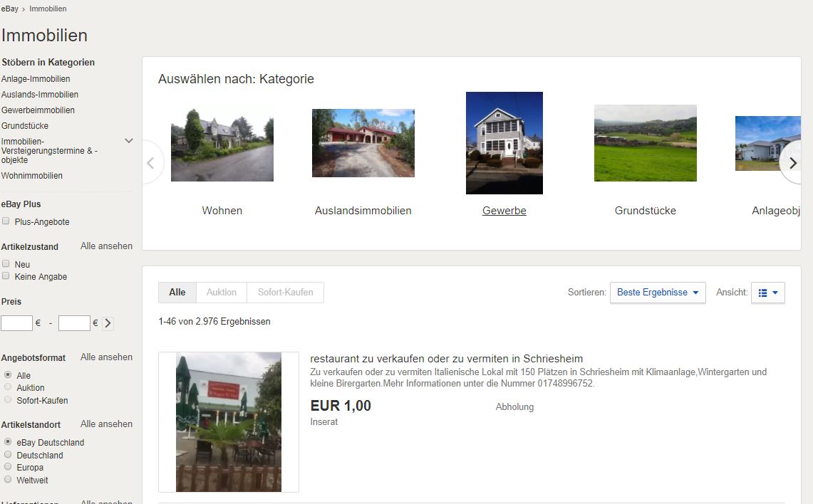This screenshot has height=504, width=813.
Task: Click eBay breadcrumb link
Action: point(10,9)
